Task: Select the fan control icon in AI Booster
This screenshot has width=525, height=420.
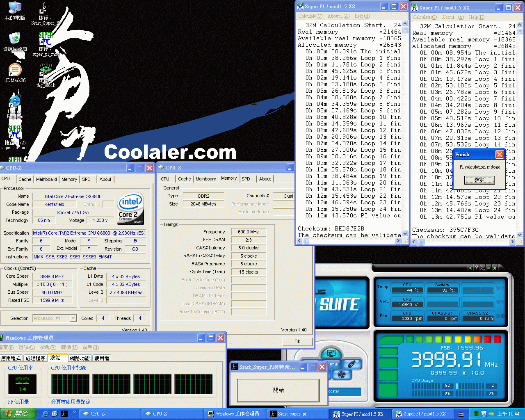Action: point(342,374)
